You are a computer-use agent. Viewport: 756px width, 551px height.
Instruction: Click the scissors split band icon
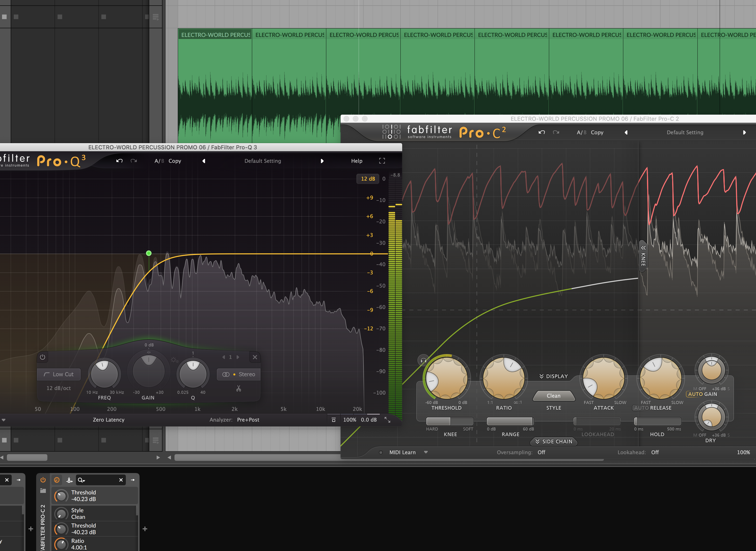coord(238,388)
